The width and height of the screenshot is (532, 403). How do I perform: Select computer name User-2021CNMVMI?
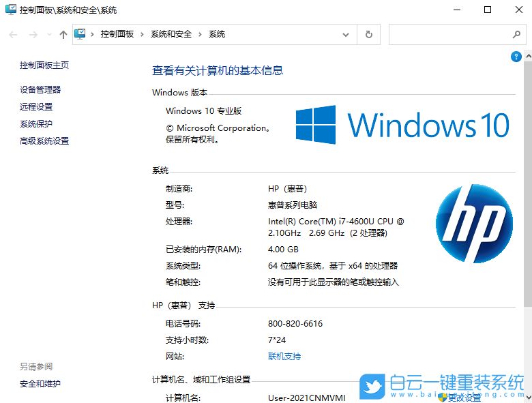pos(307,398)
